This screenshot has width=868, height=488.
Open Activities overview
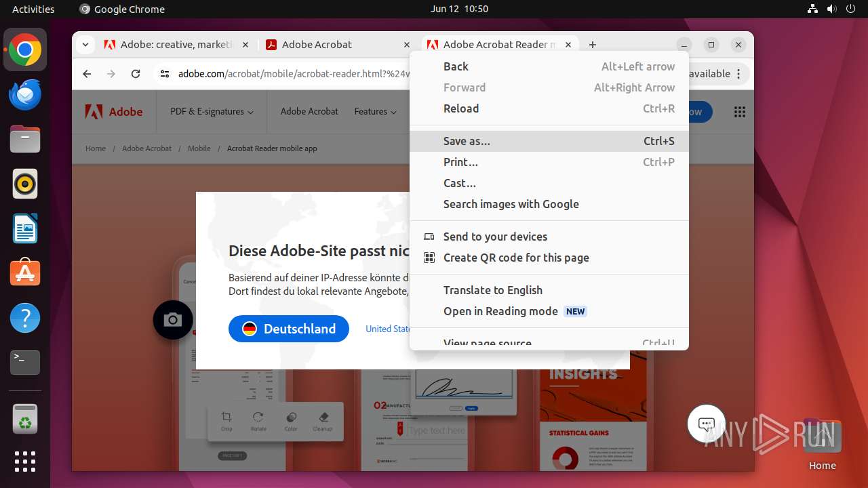[33, 9]
